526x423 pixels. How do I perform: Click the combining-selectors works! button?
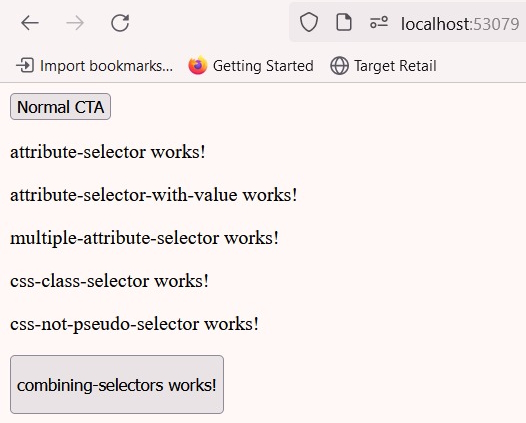point(117,384)
